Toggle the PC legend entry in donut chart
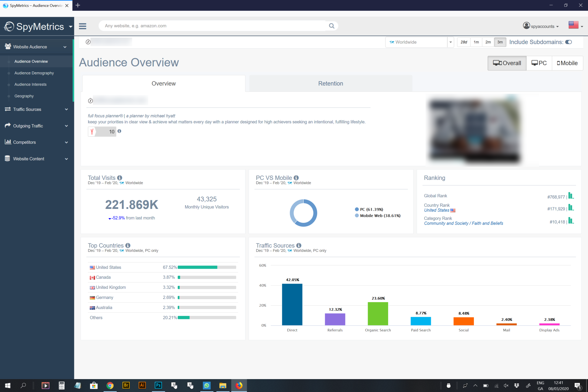 [x=369, y=209]
